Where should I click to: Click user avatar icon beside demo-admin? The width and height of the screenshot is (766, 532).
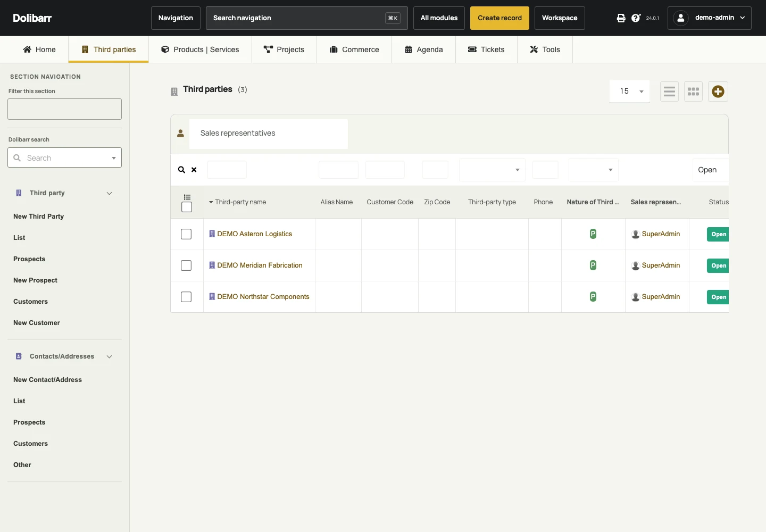click(x=681, y=18)
